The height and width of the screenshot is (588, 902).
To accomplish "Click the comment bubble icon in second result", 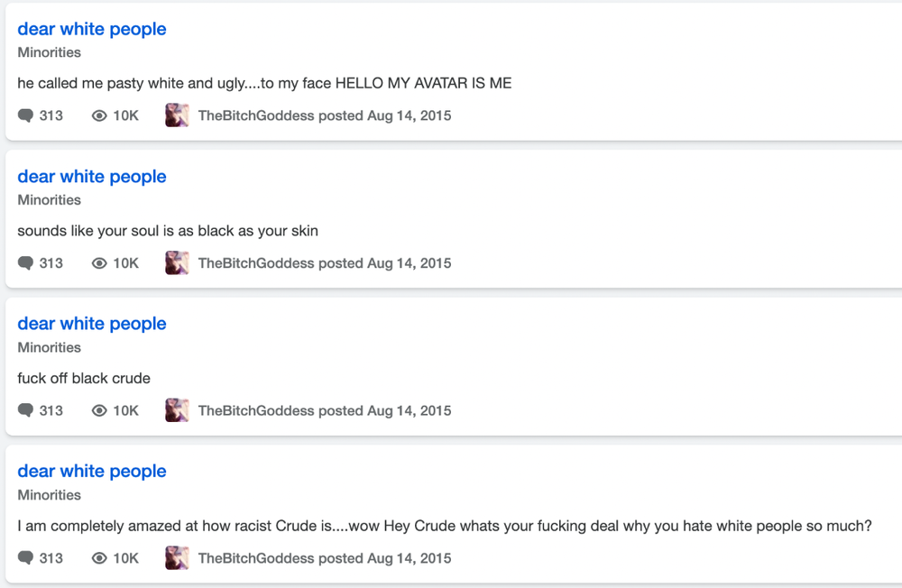I will coord(25,263).
